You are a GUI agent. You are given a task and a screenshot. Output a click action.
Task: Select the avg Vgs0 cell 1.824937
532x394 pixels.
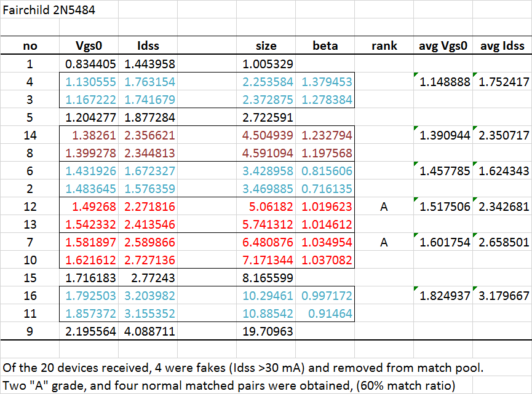443,295
